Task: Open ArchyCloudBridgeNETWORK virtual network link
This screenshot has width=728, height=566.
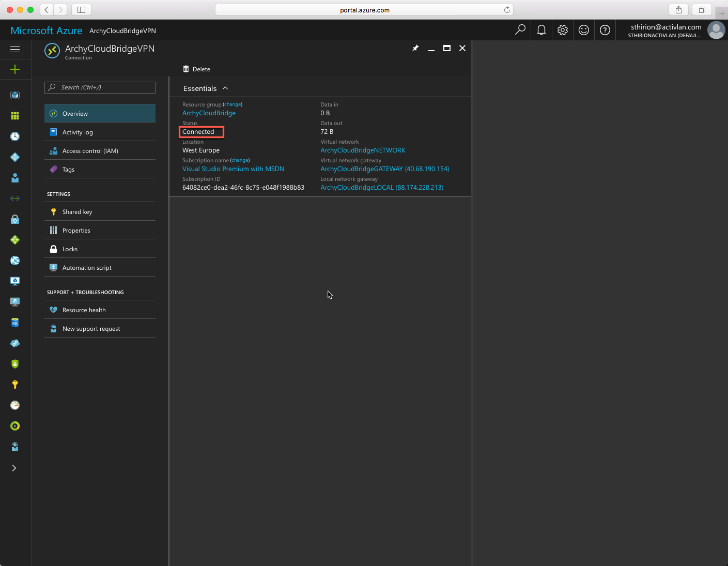Action: (x=363, y=150)
